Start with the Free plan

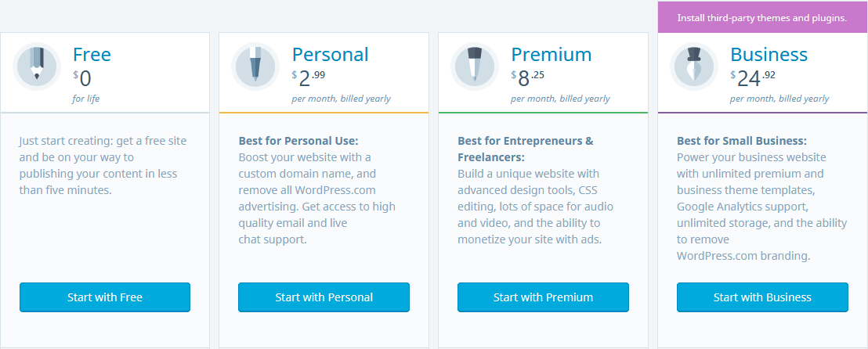[105, 297]
